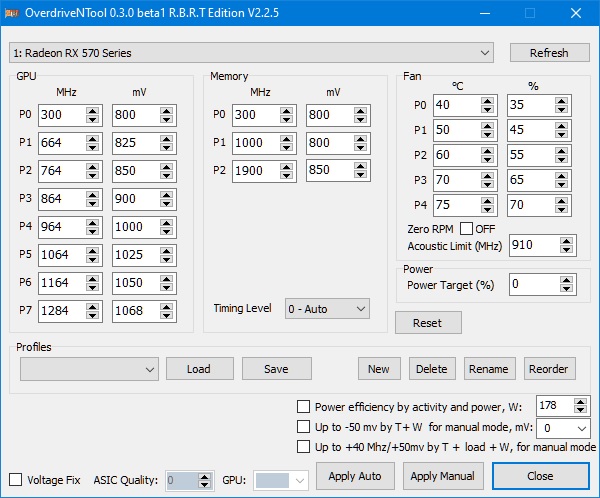600x498 pixels.
Task: Decrease GPU P6 mV with down arrow
Action: 166,287
